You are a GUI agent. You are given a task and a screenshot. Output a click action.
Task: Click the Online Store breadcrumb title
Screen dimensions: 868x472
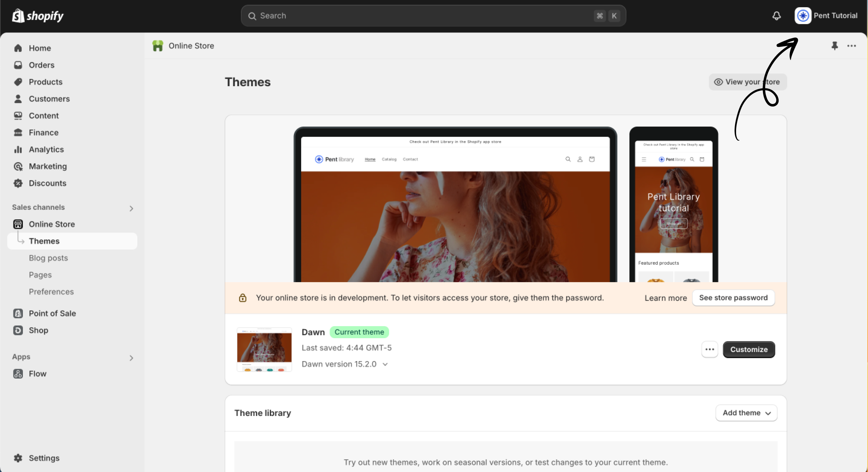click(x=191, y=46)
